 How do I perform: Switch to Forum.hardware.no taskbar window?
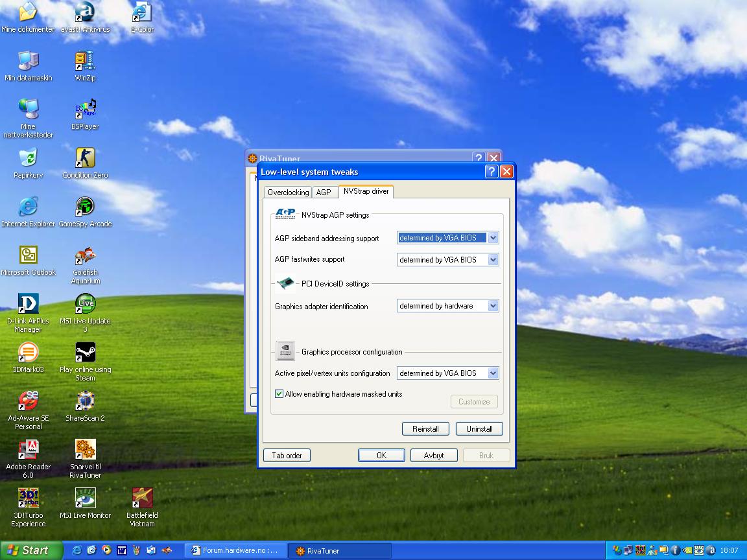click(x=236, y=550)
